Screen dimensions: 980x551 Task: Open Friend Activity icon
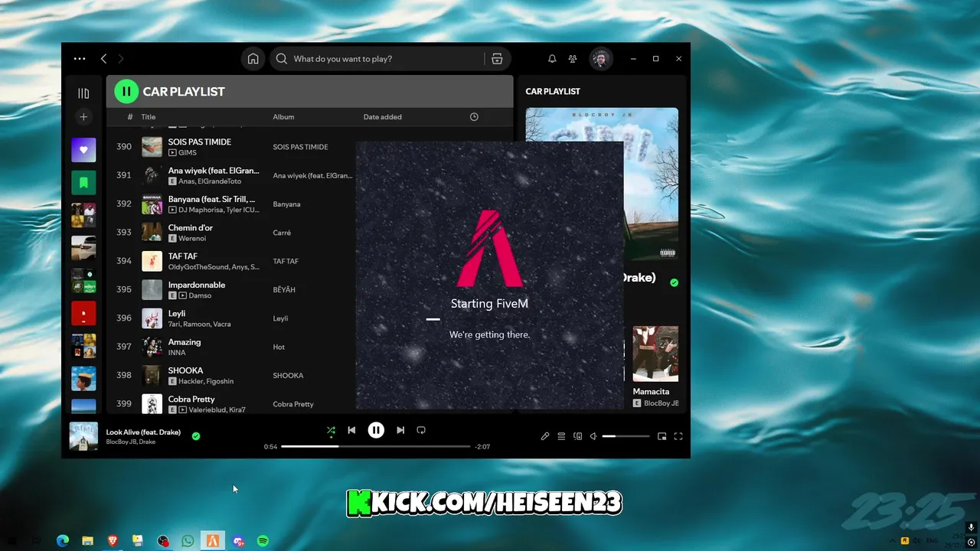pos(573,59)
